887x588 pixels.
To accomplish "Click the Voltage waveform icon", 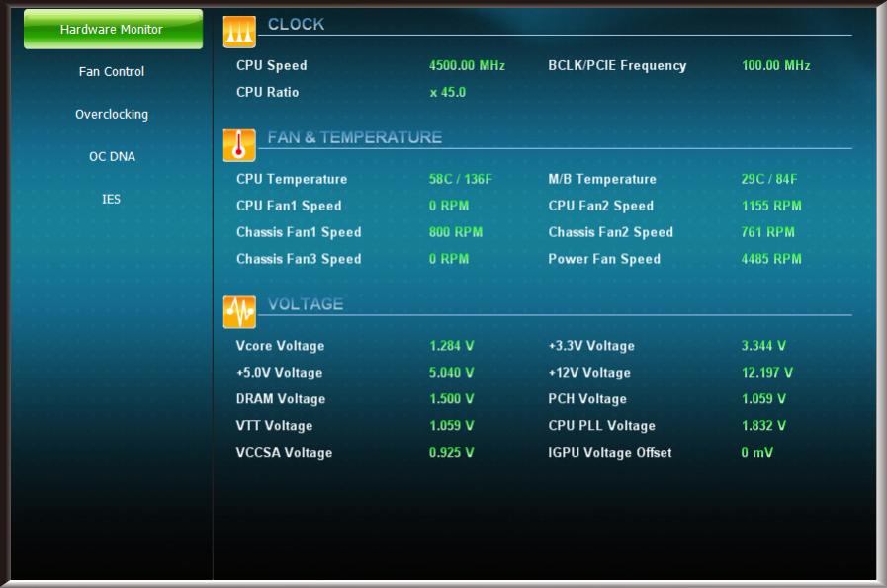I will pos(239,312).
